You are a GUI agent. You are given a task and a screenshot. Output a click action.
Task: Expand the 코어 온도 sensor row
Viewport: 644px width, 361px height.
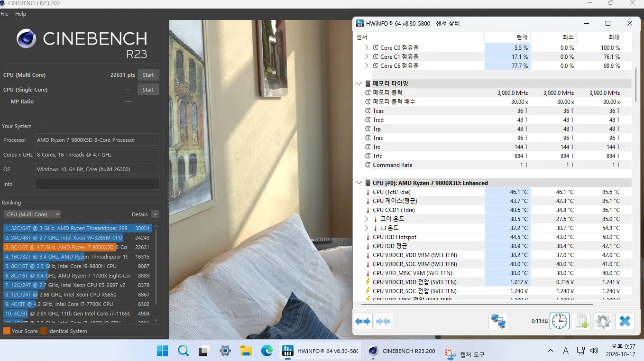[x=367, y=219]
